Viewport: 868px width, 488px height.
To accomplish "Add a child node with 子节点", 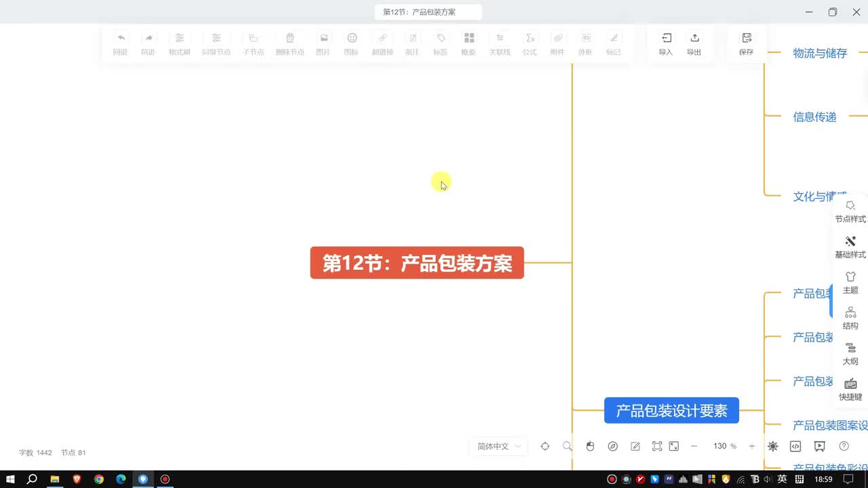I will pos(253,44).
